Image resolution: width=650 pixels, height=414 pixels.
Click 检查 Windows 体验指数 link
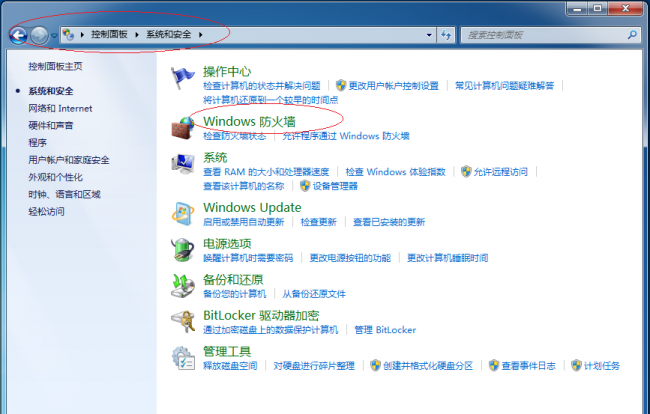pyautogui.click(x=395, y=172)
